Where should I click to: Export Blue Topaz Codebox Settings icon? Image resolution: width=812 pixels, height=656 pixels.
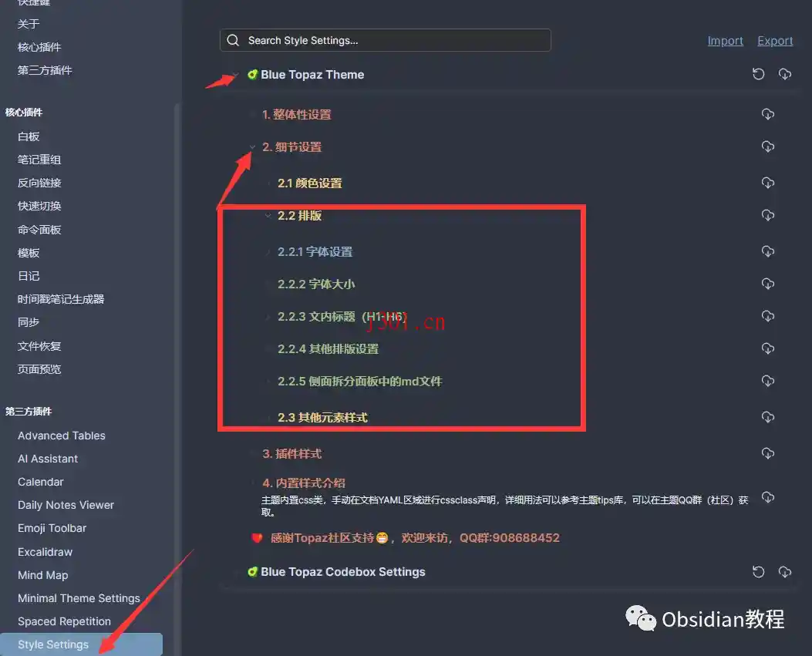coord(784,572)
